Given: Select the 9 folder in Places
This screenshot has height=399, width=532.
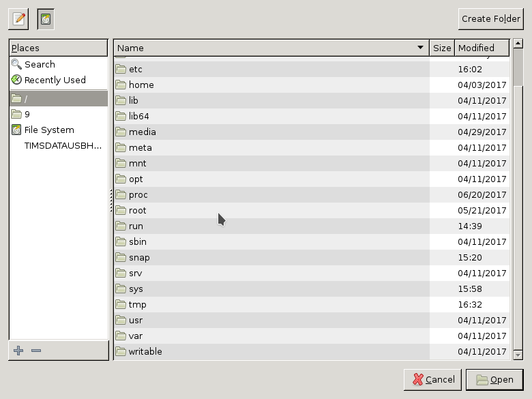Looking at the screenshot, I should click(x=59, y=115).
